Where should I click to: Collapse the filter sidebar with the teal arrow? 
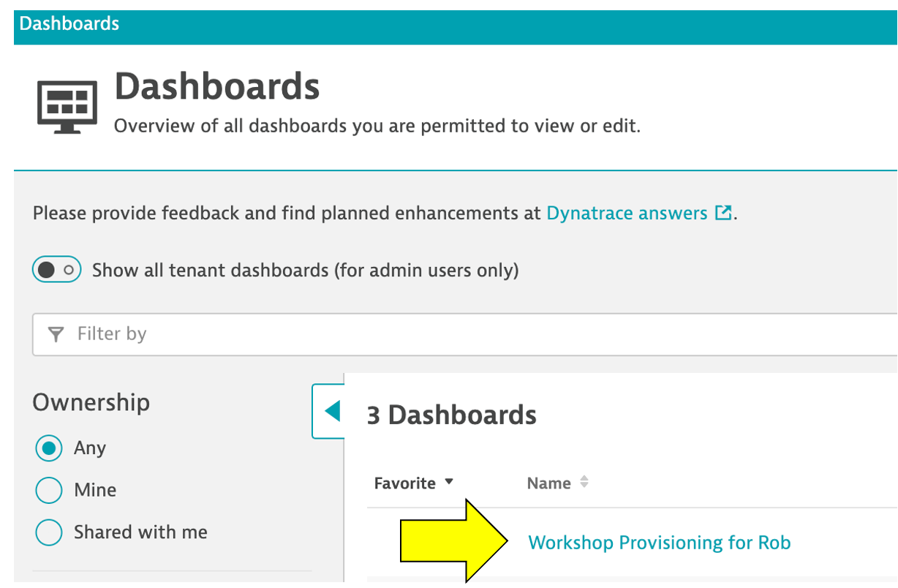click(331, 412)
